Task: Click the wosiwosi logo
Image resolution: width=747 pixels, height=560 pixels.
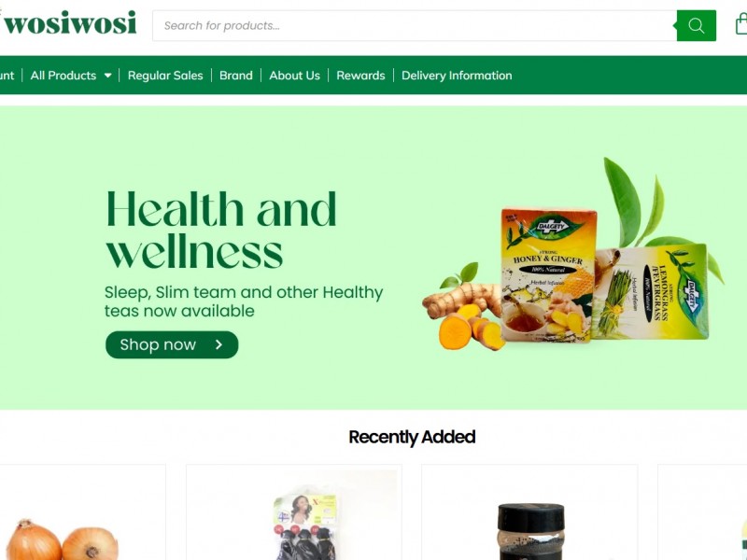Action: (x=70, y=23)
